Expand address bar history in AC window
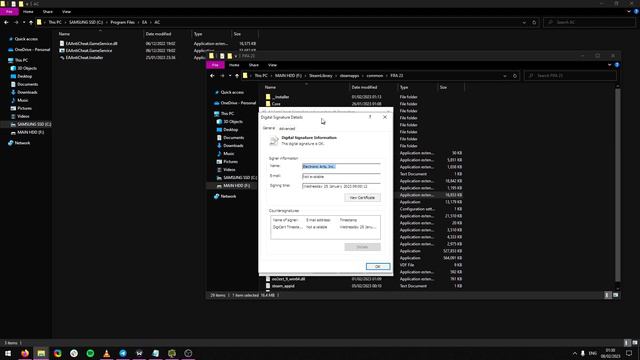The image size is (640, 360). (x=524, y=22)
